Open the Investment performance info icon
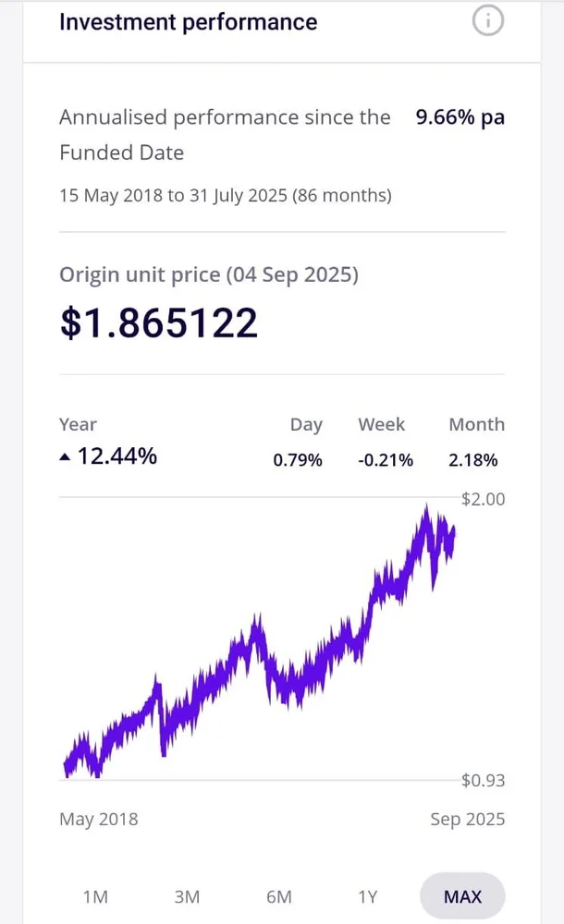Image resolution: width=564 pixels, height=924 pixels. [488, 21]
